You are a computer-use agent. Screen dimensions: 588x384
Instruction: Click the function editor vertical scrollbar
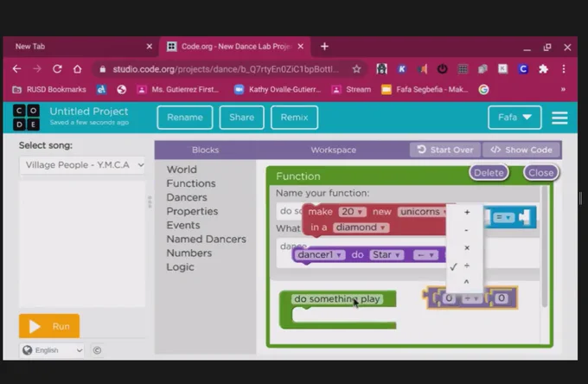point(546,247)
